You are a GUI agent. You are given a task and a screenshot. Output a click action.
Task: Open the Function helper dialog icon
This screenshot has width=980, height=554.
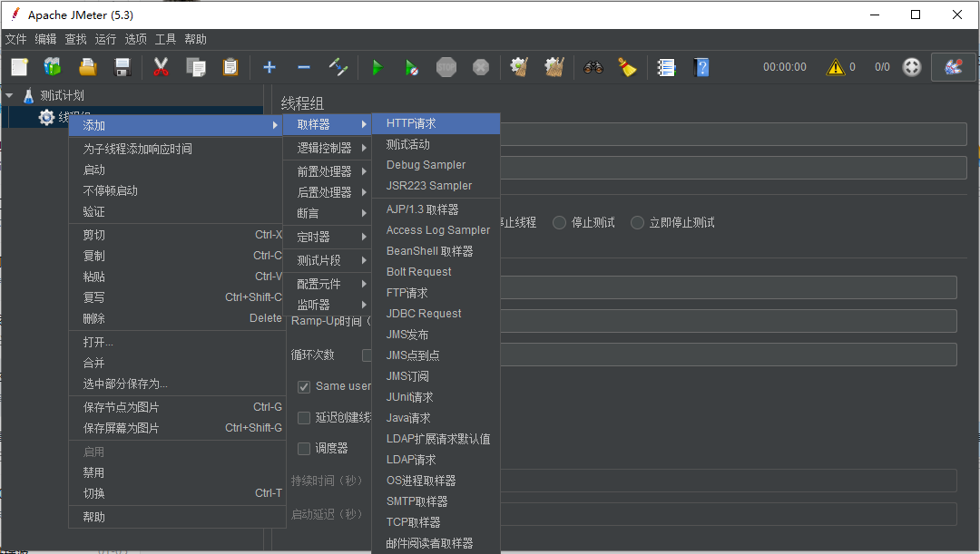click(x=666, y=67)
